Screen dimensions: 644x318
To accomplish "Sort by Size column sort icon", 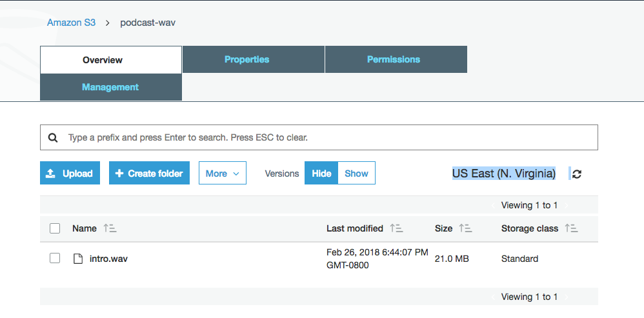I will [465, 228].
